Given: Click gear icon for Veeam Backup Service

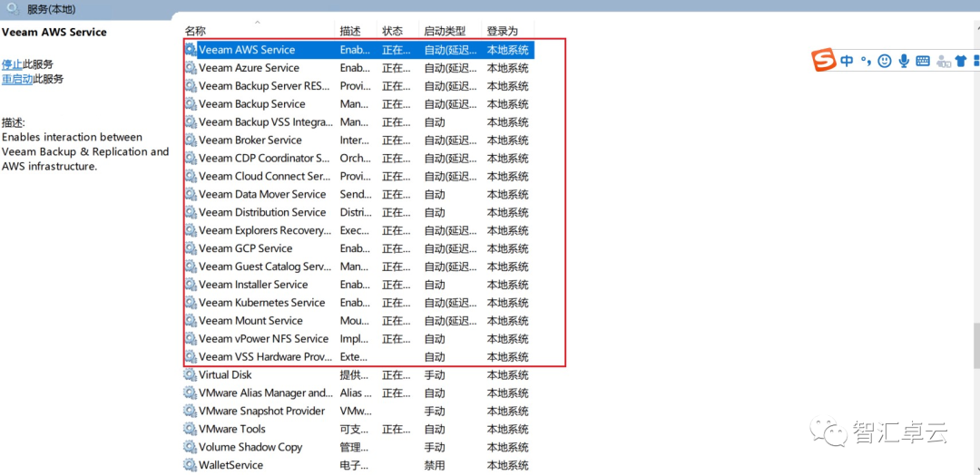Looking at the screenshot, I should 191,104.
